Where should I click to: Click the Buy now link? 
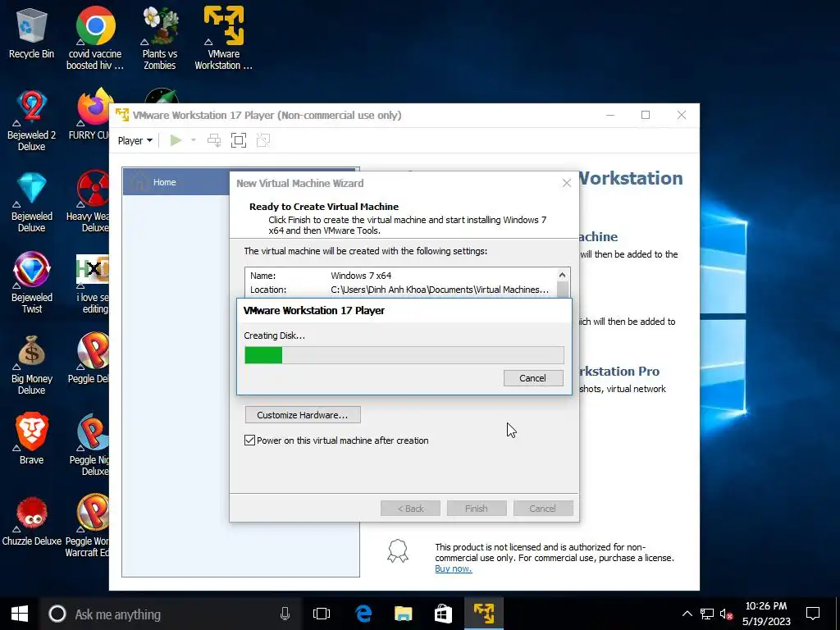pos(453,569)
